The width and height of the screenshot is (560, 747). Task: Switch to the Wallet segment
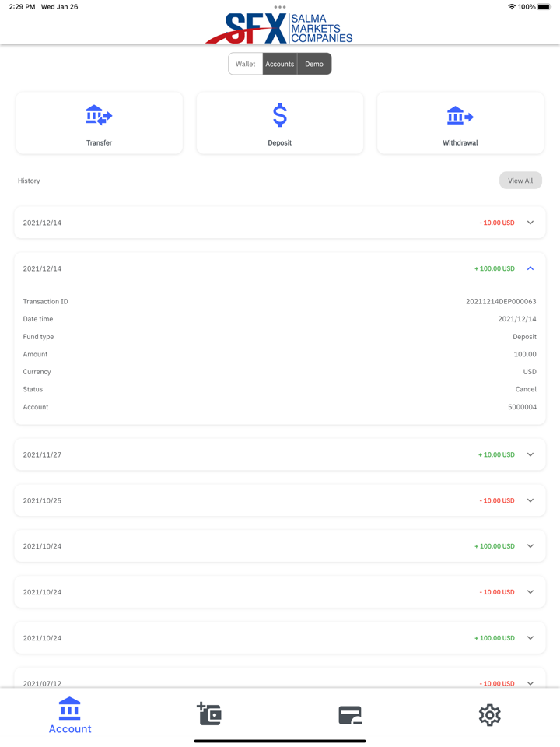click(246, 64)
